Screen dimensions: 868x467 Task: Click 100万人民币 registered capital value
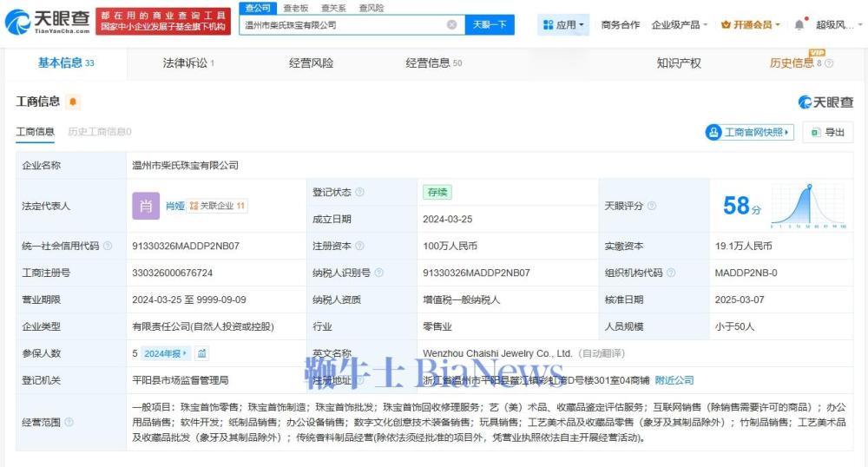click(x=450, y=246)
